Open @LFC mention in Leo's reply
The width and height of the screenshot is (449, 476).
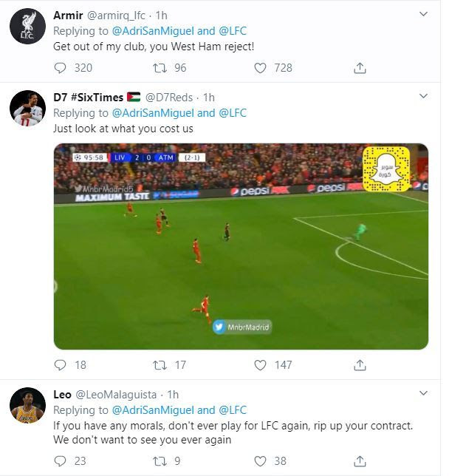[233, 410]
